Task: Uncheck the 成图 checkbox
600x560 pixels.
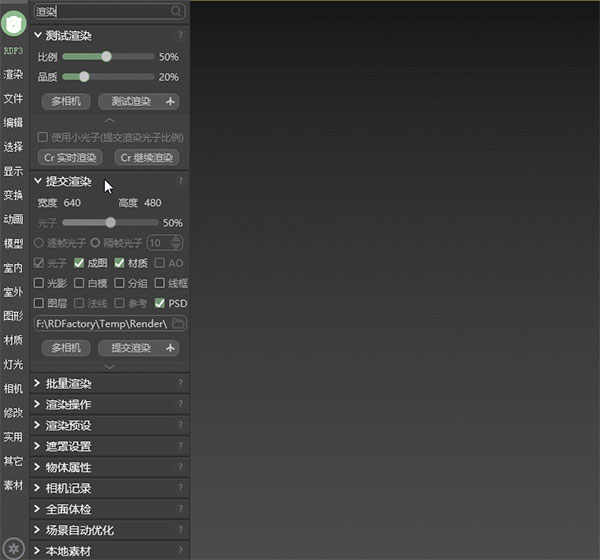Action: pos(80,263)
